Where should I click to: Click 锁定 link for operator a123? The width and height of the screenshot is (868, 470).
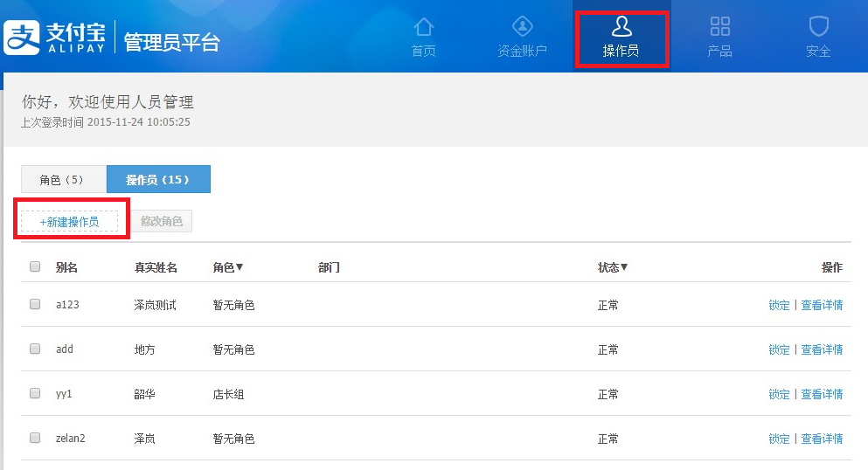pos(779,305)
